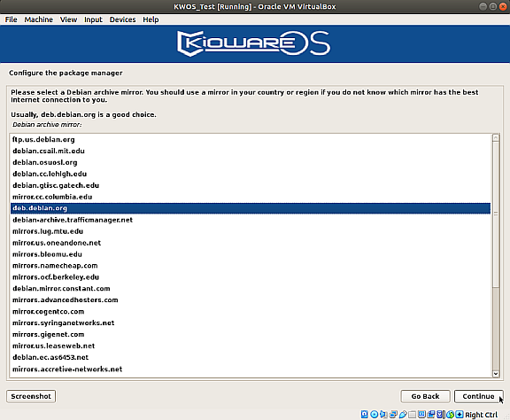Select mirror debian.ec.as6453.net
The width and height of the screenshot is (510, 420).
pyautogui.click(x=251, y=357)
